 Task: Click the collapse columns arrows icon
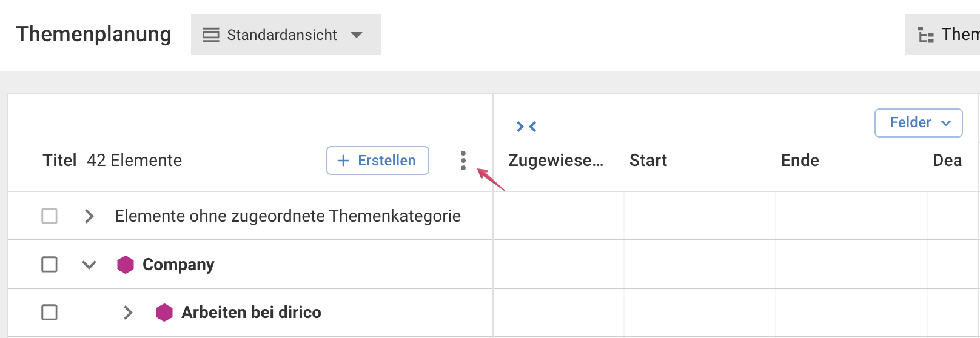[x=526, y=127]
